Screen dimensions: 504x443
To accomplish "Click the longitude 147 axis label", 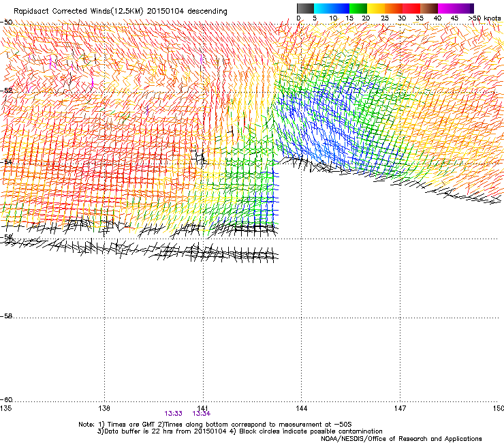I will click(x=400, y=408).
